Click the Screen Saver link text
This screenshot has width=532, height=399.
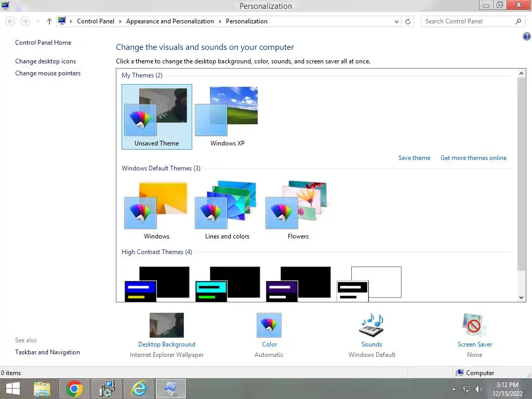tap(475, 344)
